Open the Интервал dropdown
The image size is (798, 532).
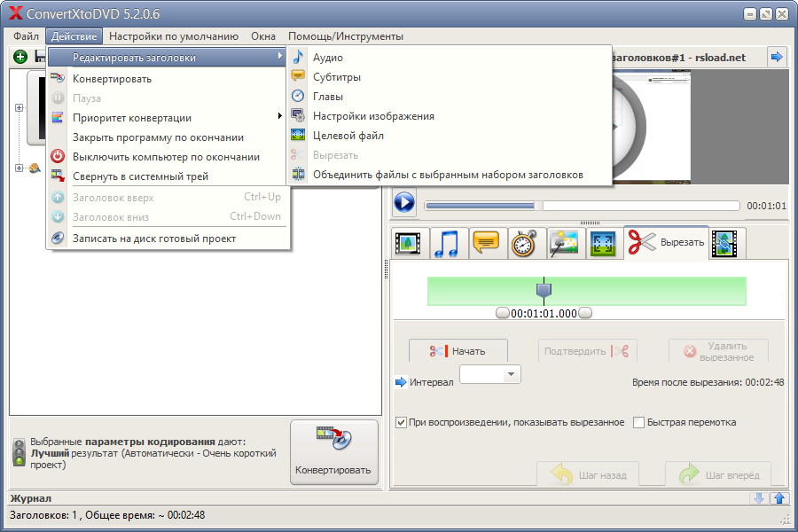click(x=489, y=374)
